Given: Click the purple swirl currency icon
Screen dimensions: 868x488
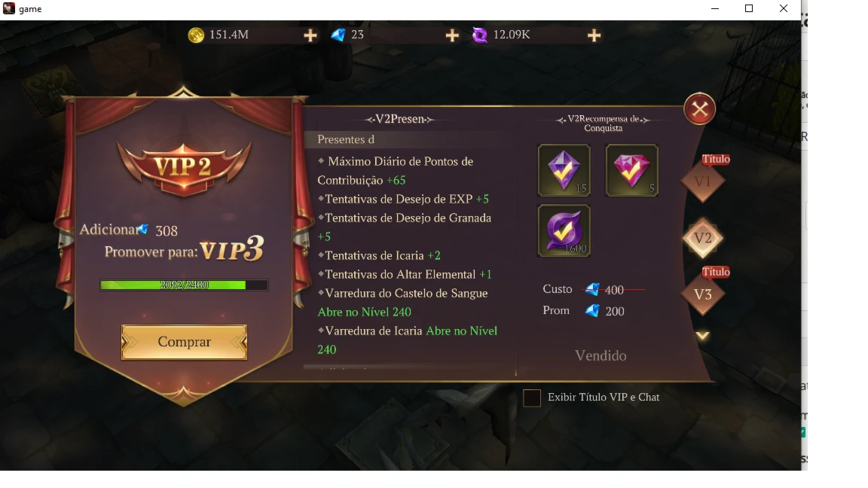Looking at the screenshot, I should click(x=479, y=35).
